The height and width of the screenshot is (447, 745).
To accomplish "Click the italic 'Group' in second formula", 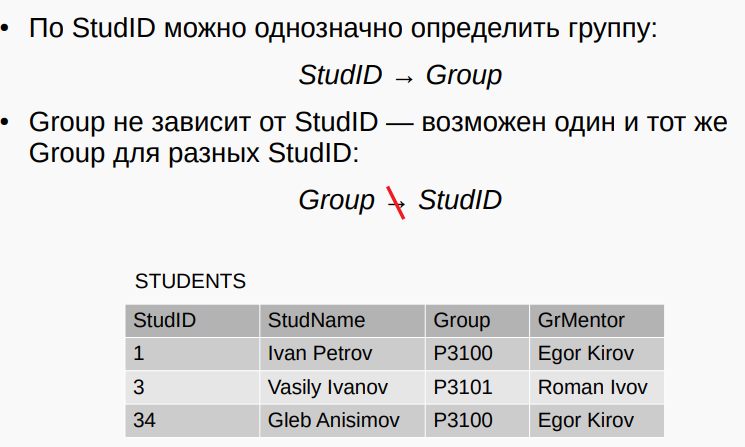I will 336,200.
